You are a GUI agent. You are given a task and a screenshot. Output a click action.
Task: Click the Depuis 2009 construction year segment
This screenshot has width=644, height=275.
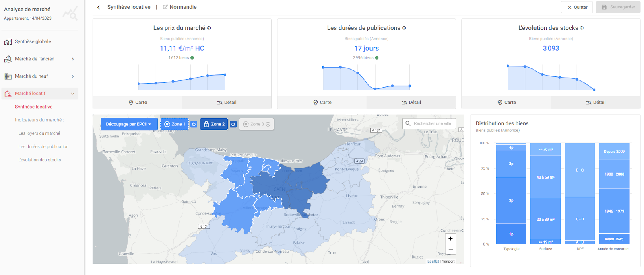point(614,152)
